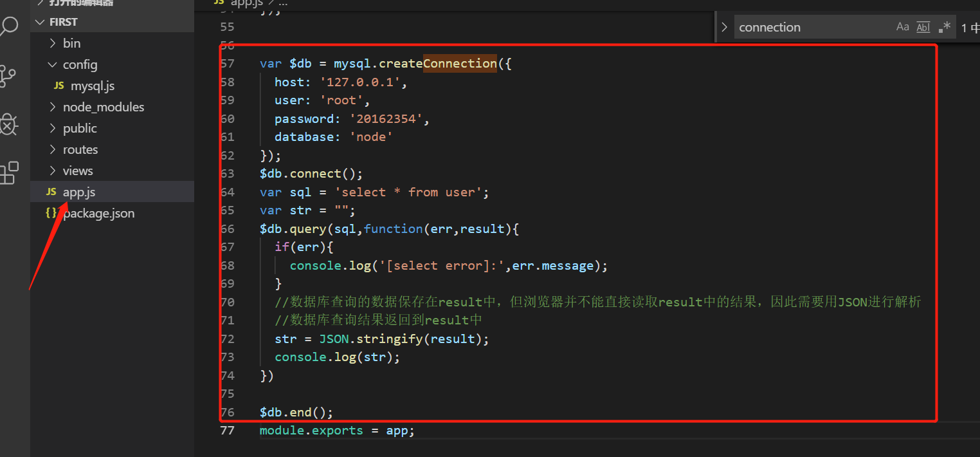
Task: Expand the views folder
Action: click(53, 171)
